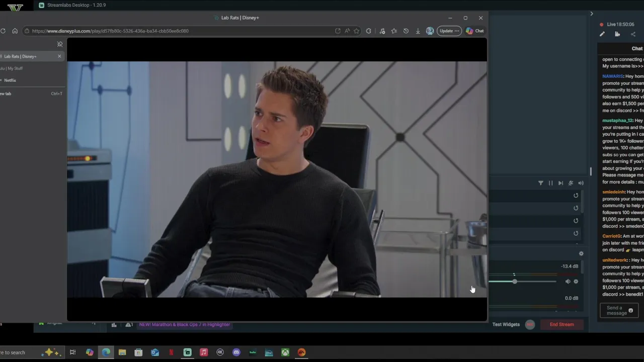Open Microsoft Edge on taskbar
The height and width of the screenshot is (362, 644).
click(x=106, y=352)
